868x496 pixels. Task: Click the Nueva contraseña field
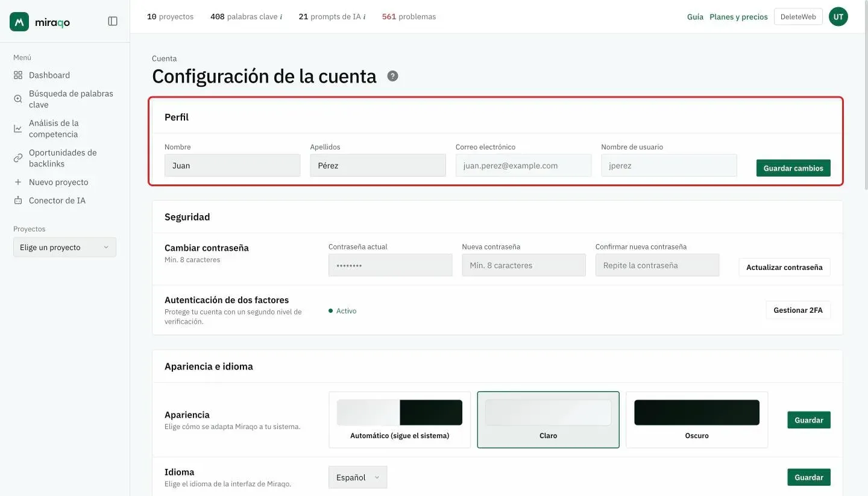(x=524, y=265)
